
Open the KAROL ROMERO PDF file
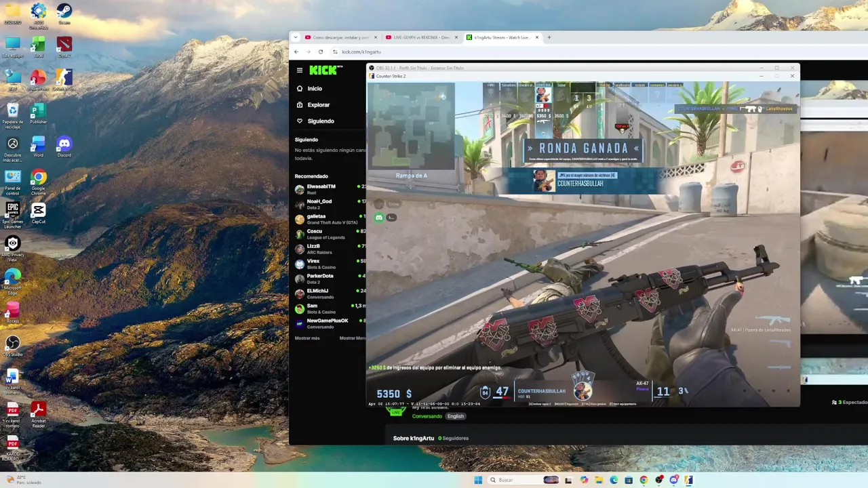pos(13,449)
